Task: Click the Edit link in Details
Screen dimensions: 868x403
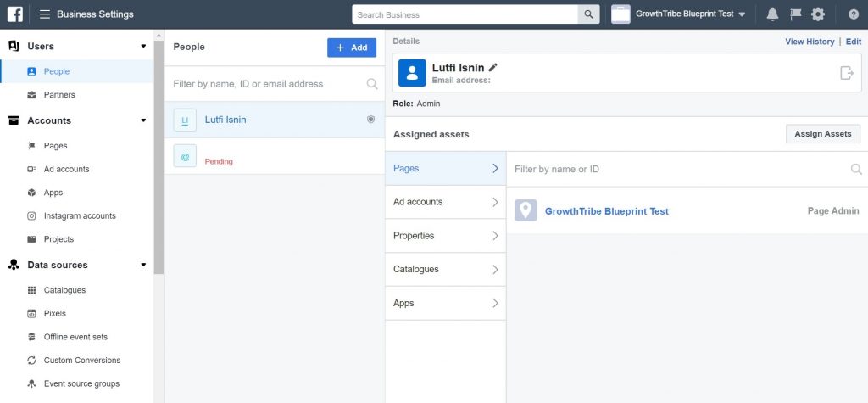Action: click(x=854, y=42)
